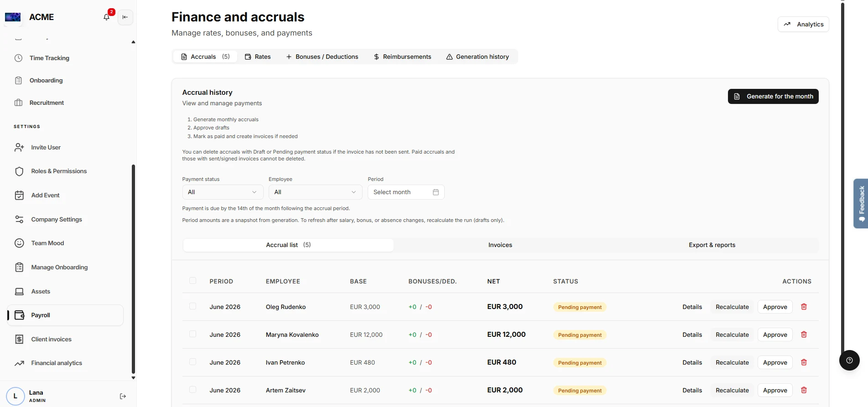Open the Select month period picker
Image resolution: width=868 pixels, height=407 pixels.
[406, 192]
